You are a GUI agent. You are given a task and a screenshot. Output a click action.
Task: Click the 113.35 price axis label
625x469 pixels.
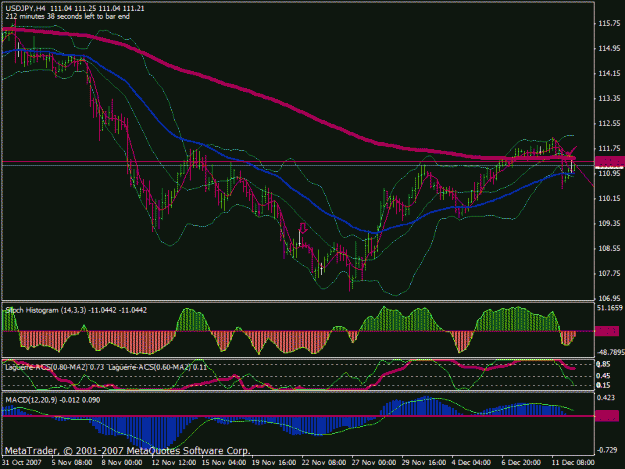pos(609,98)
